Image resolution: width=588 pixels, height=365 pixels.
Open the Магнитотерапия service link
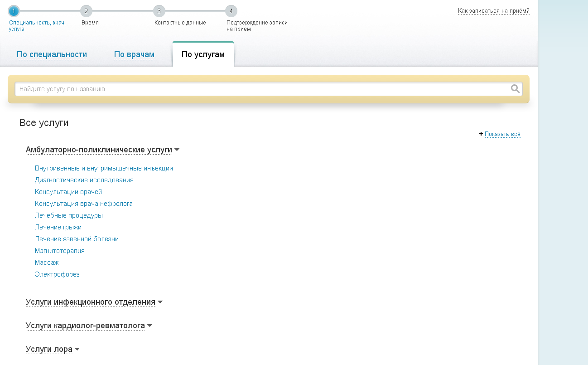[x=59, y=251]
